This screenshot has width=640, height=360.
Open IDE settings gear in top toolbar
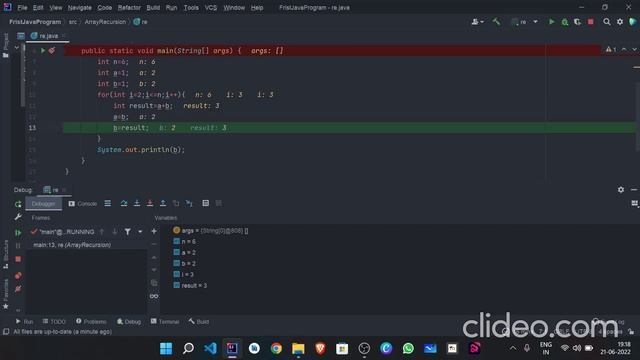click(x=620, y=22)
